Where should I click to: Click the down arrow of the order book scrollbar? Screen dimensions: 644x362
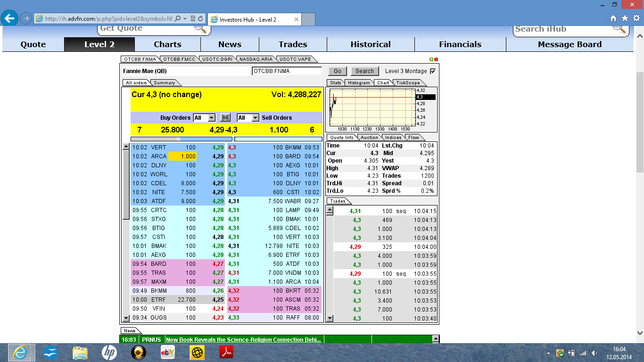pyautogui.click(x=125, y=317)
